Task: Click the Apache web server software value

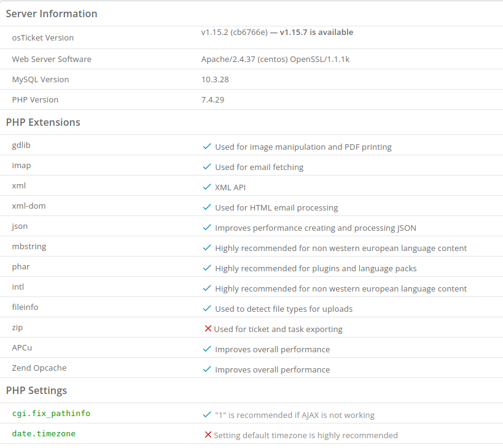Action: click(275, 60)
